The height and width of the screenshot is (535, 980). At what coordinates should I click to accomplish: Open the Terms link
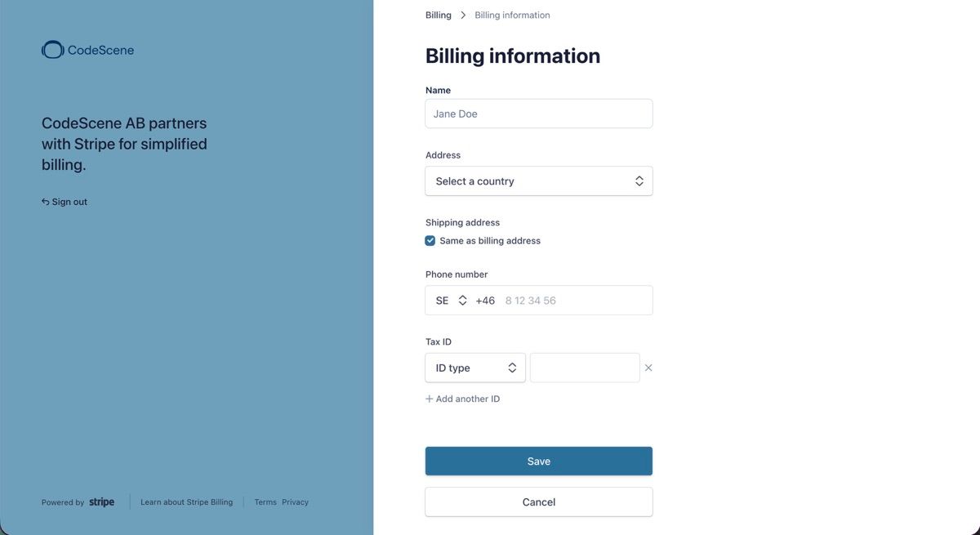click(x=265, y=502)
